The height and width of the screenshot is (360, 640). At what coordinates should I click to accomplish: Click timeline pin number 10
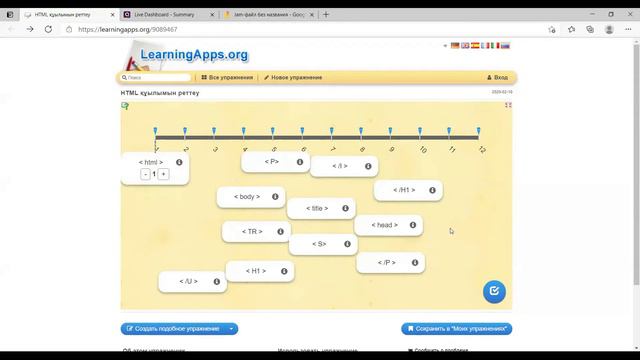(x=420, y=131)
